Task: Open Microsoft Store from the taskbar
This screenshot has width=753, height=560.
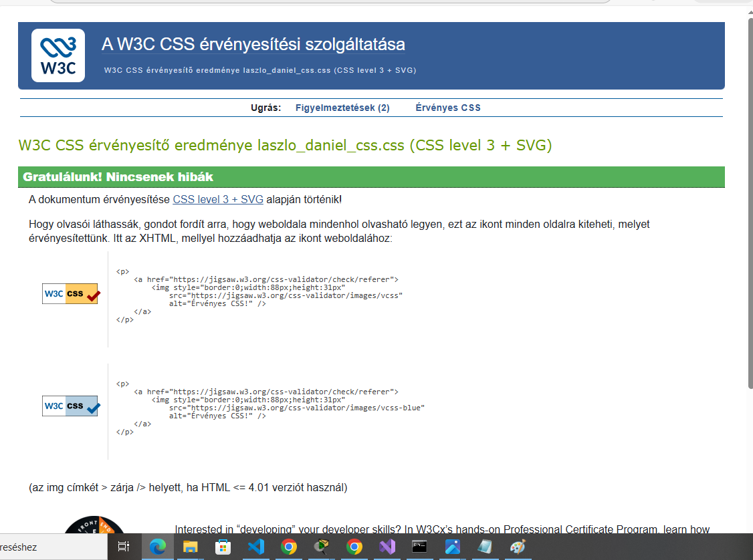Action: [223, 547]
